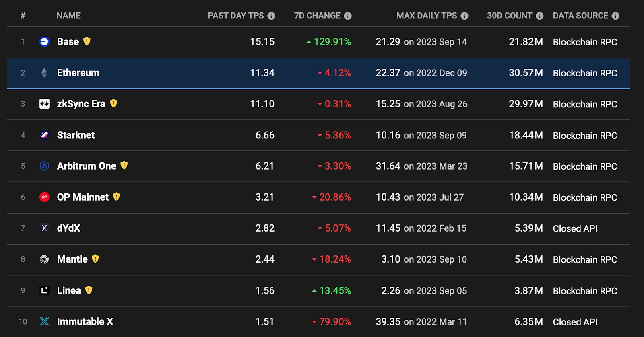
Task: Open the zkSync Era project link
Action: (x=81, y=104)
